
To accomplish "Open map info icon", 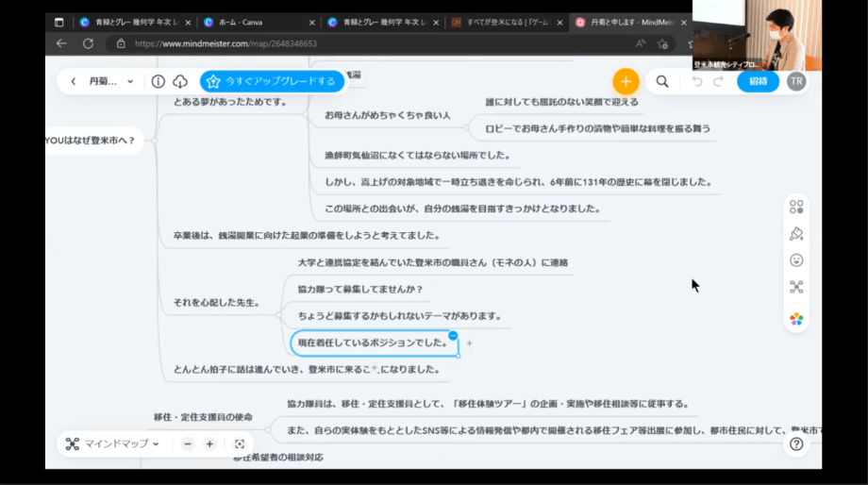I will click(158, 81).
